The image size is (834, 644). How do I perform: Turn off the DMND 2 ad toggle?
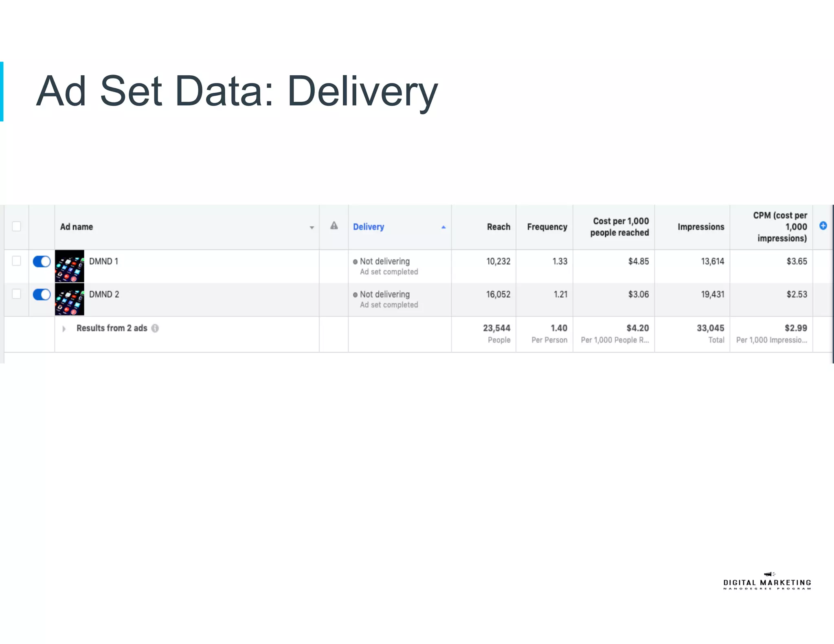click(42, 294)
